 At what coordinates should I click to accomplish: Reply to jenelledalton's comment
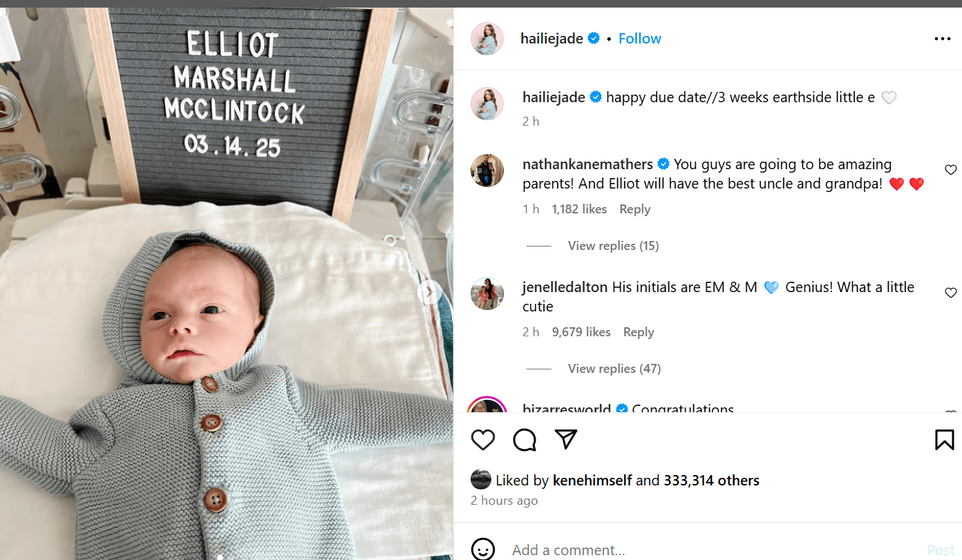tap(639, 332)
